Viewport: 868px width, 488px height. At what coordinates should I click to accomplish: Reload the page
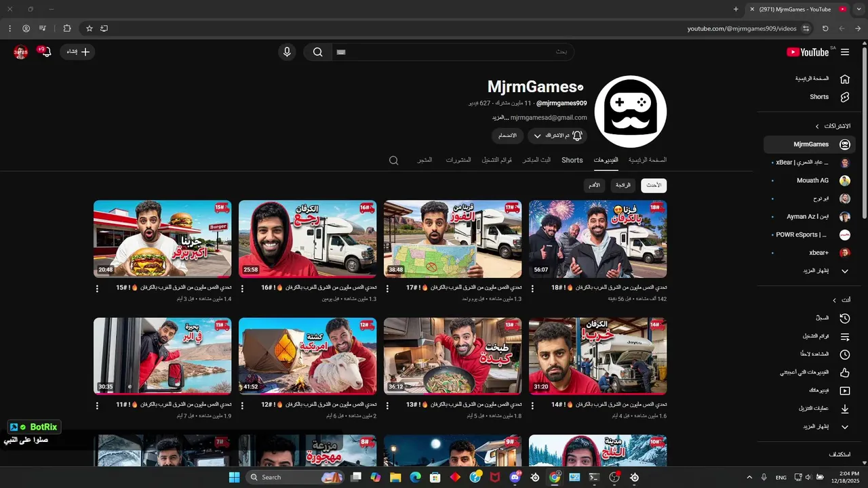click(x=825, y=28)
